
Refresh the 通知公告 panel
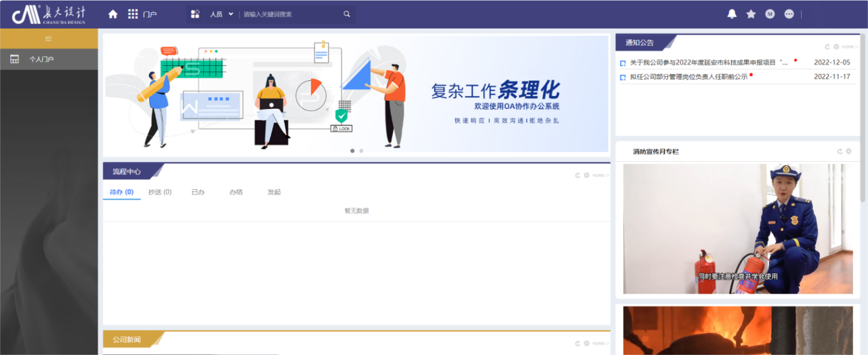pyautogui.click(x=827, y=47)
